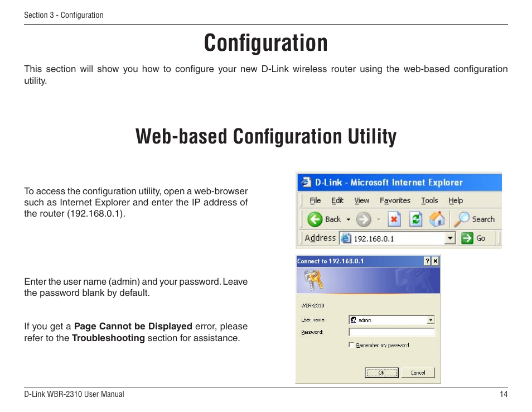Click the Address label in the browser
Image resolution: width=532 pixels, height=412 pixels.
pyautogui.click(x=320, y=238)
